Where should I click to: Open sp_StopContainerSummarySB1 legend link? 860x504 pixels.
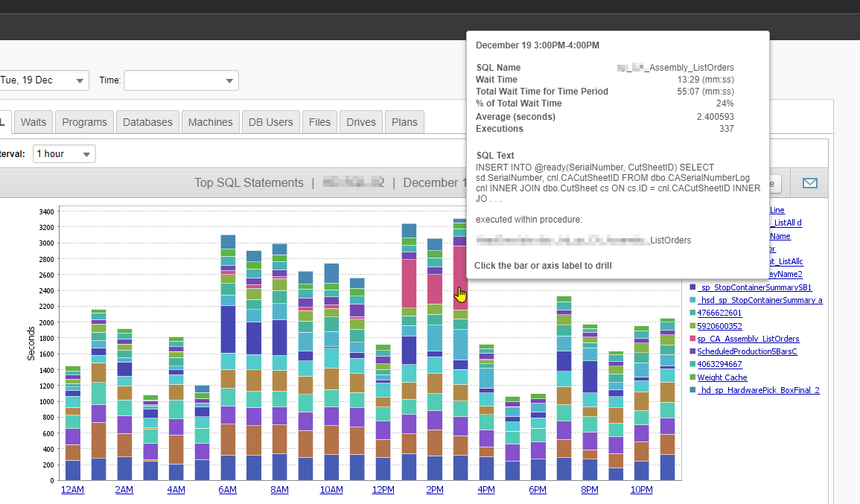755,287
